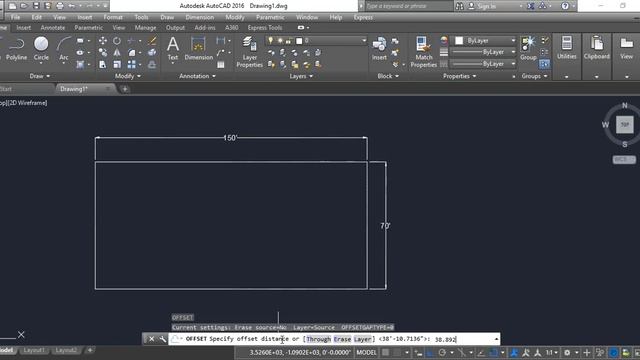Toggle object snap tracking in status bar

point(481,352)
